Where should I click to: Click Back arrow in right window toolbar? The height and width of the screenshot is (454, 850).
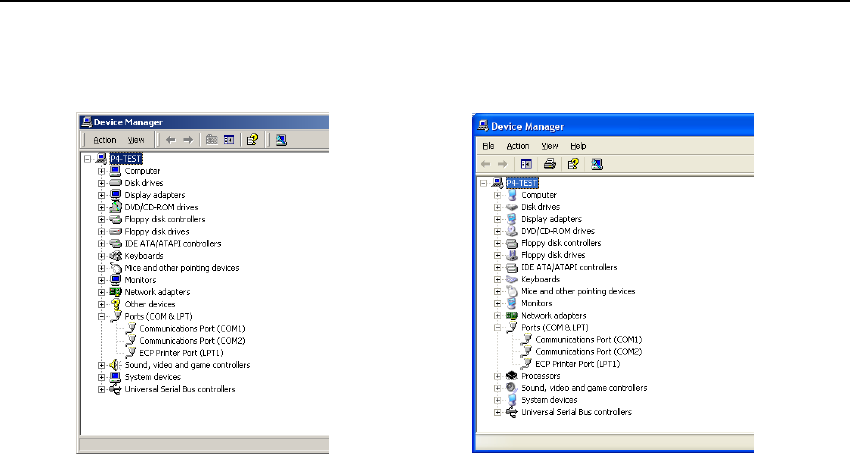pyautogui.click(x=485, y=164)
